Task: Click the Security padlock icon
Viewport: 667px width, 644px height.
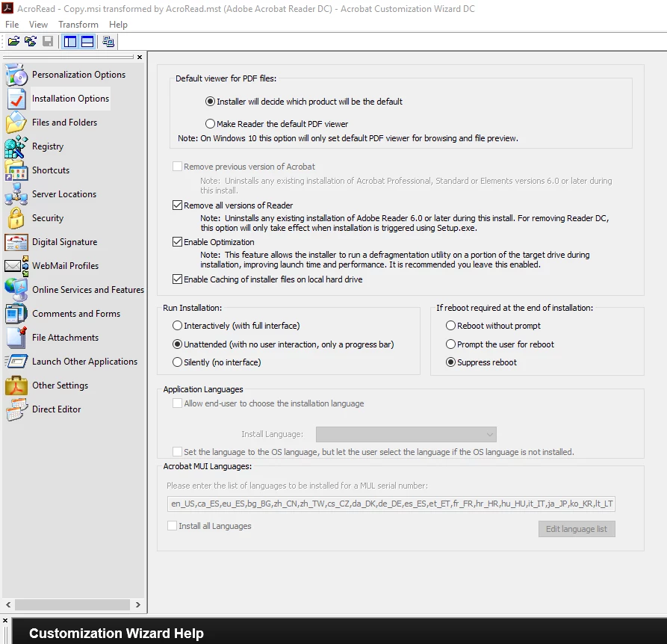Action: click(16, 218)
